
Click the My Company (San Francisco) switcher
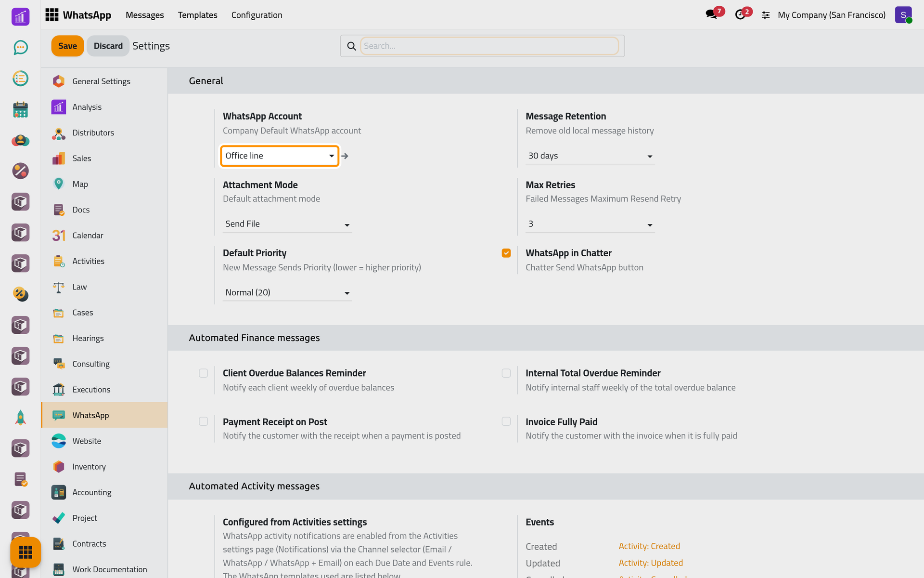coord(832,15)
